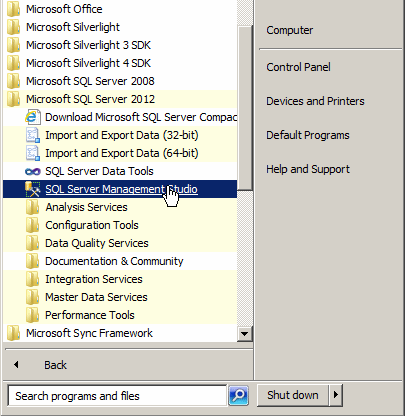Screen dimensions: 407x416
Task: Click the SQL Server Management Studio icon
Action: (x=33, y=189)
